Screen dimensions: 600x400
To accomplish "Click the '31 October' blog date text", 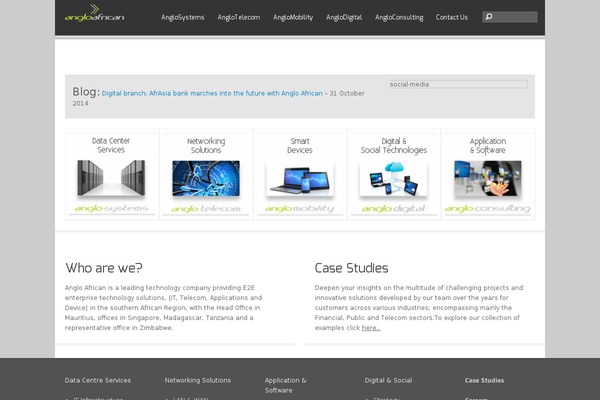I will tap(347, 93).
